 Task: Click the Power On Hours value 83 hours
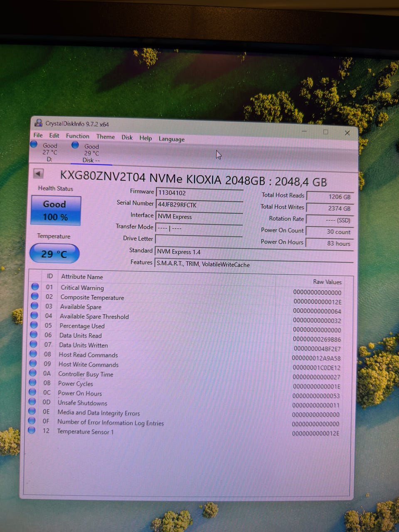tap(330, 243)
